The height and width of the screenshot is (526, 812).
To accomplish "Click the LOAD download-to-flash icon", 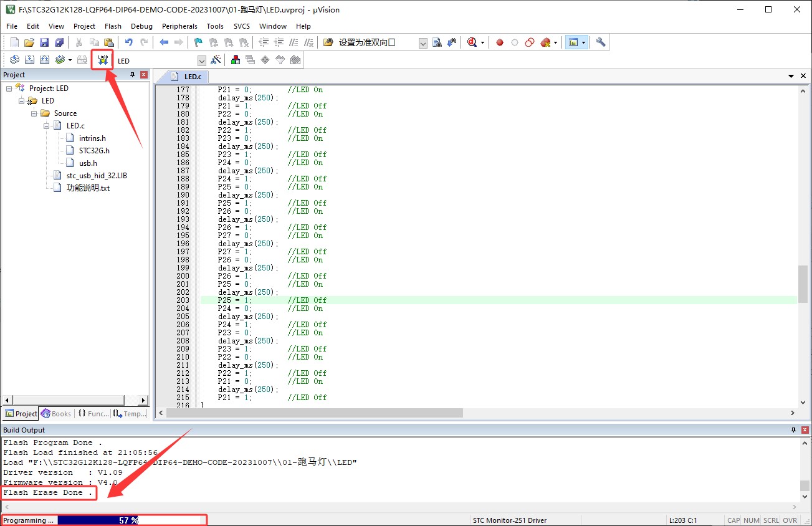I will click(103, 60).
